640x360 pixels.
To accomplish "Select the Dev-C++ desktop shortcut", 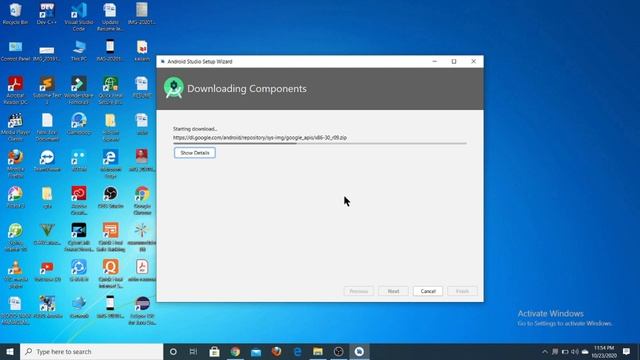I will pos(47,14).
